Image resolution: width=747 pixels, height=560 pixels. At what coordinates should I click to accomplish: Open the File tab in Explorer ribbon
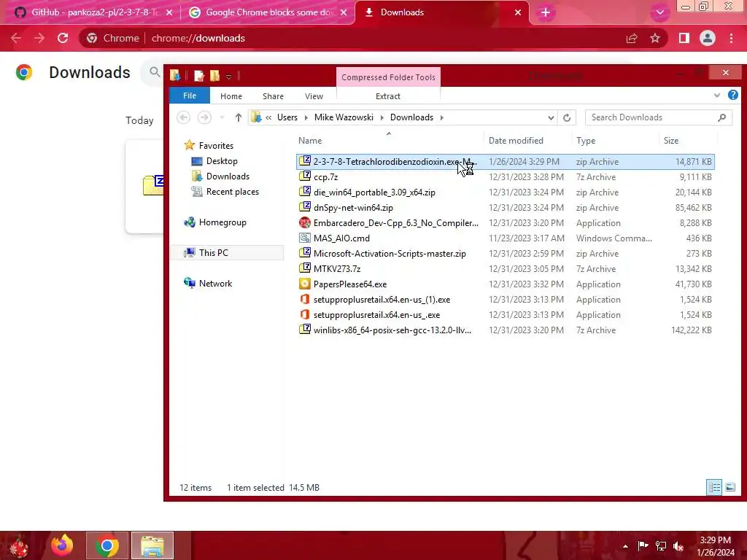[190, 96]
